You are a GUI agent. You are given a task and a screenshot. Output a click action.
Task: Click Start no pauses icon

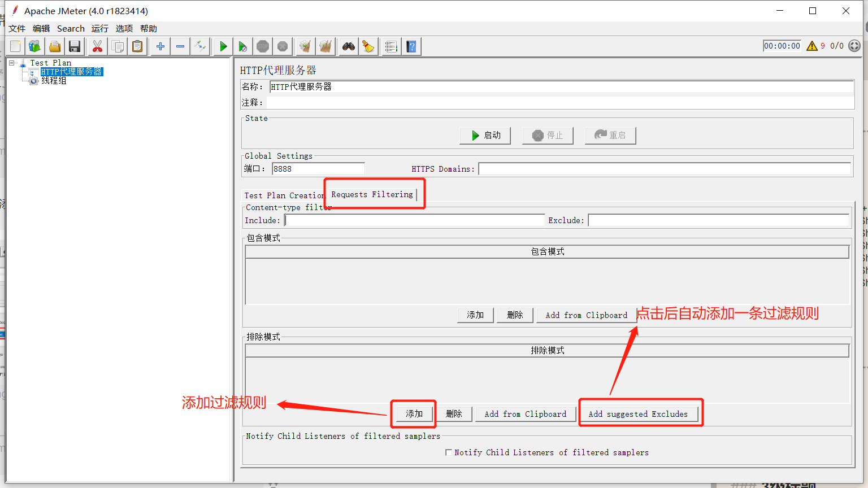click(243, 46)
